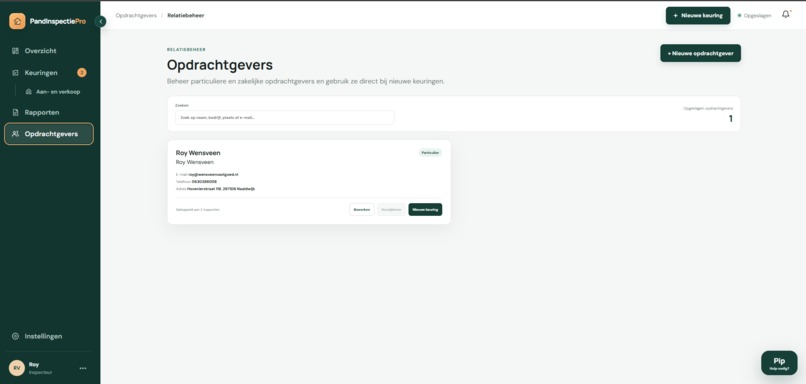This screenshot has width=806, height=384.
Task: Click the Instellingen gear icon
Action: [x=15, y=336]
